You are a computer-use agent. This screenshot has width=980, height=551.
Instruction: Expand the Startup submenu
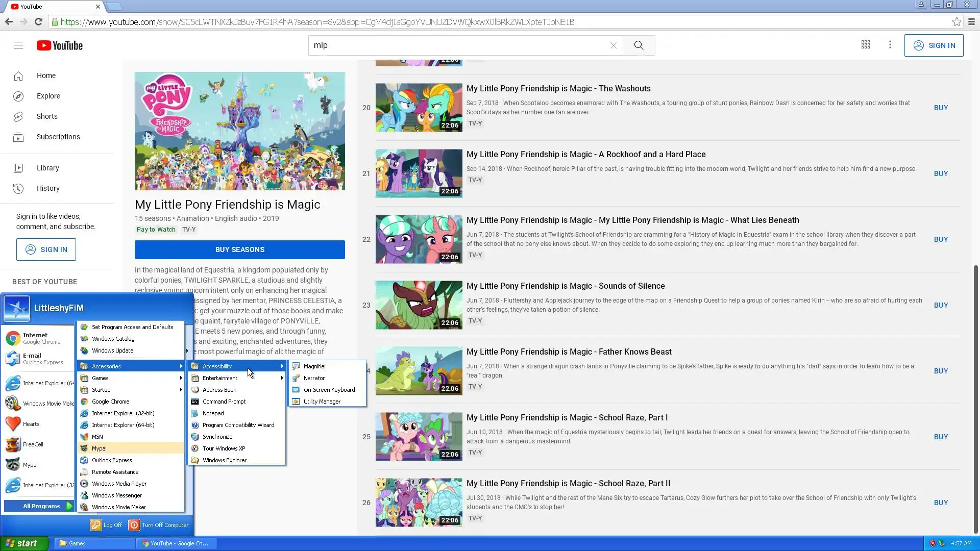(x=101, y=390)
